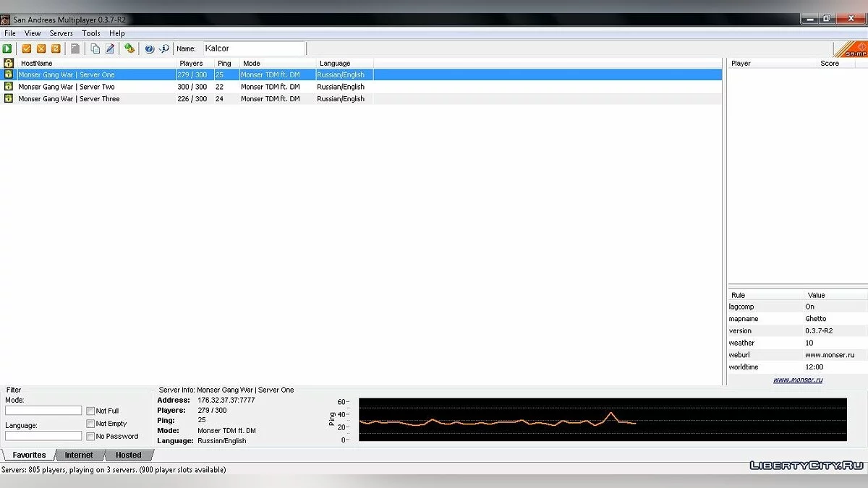
Task: Click the version rule row
Action: pos(798,330)
